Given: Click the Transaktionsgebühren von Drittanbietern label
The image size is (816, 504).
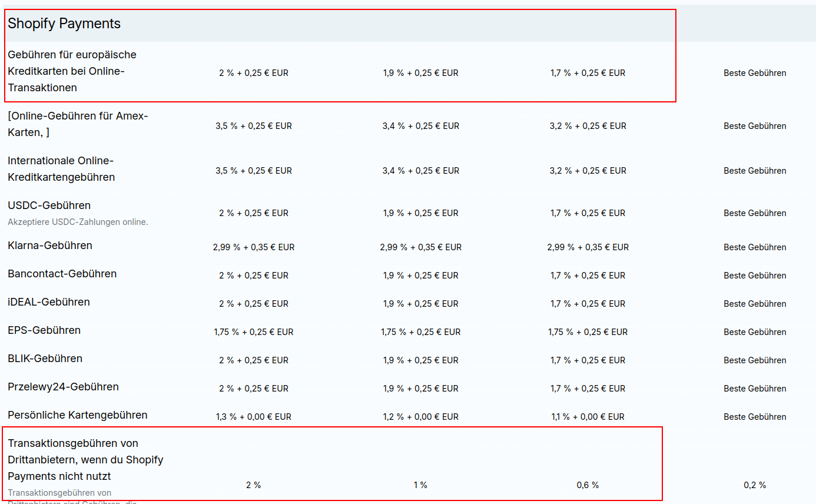Looking at the screenshot, I should 85,459.
